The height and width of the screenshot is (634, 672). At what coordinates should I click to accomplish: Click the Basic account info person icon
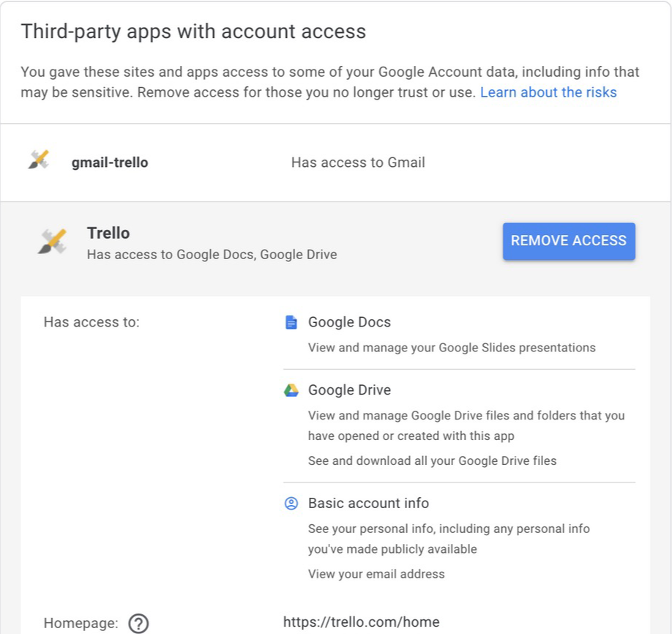coord(291,503)
